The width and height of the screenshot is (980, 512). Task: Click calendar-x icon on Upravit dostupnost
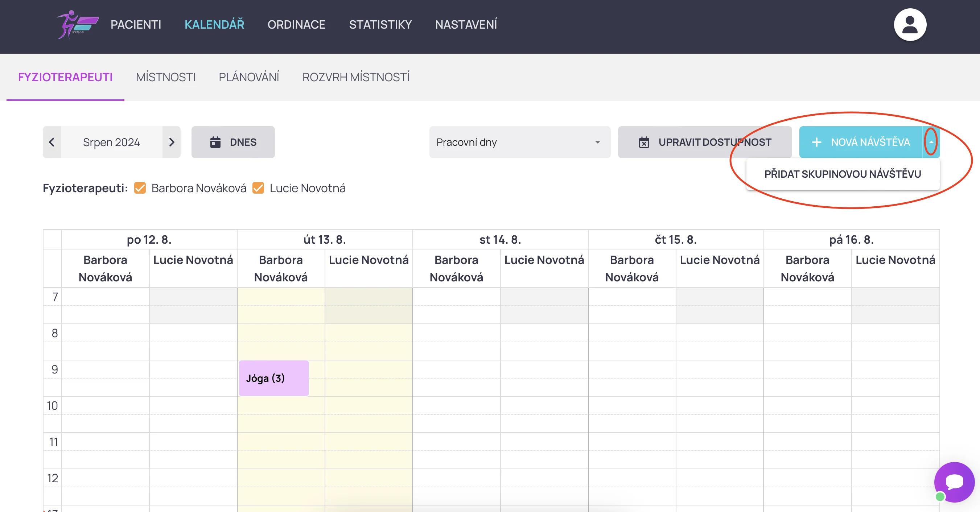644,142
